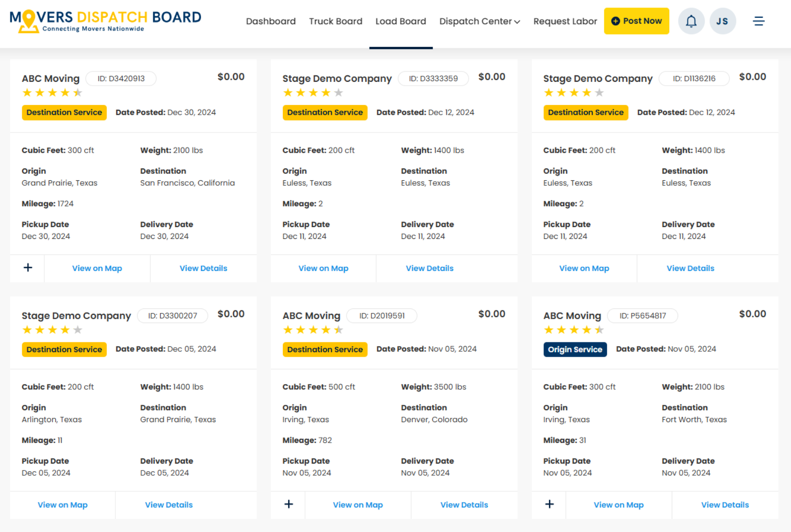Viewport: 791px width, 532px height.
Task: View load D3300207 on map
Action: (63, 505)
